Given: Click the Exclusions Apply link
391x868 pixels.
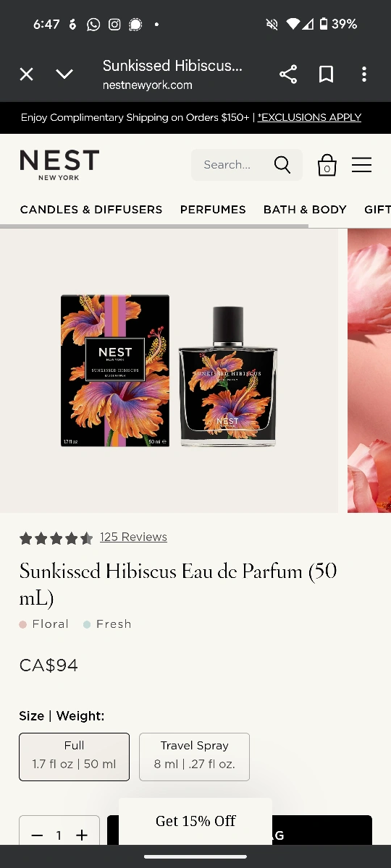Looking at the screenshot, I should [x=309, y=117].
